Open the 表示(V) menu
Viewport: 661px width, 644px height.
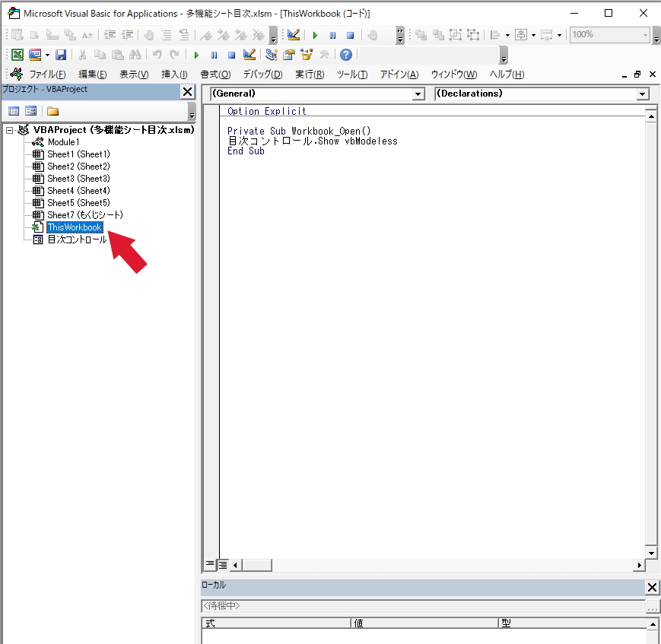click(134, 75)
